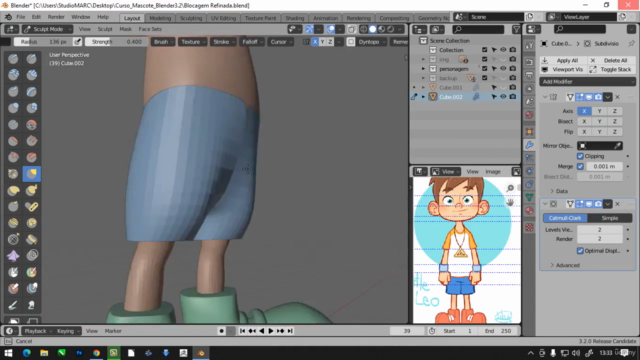Click the Delete All modifiers button
The image size is (640, 360).
pos(612,60)
